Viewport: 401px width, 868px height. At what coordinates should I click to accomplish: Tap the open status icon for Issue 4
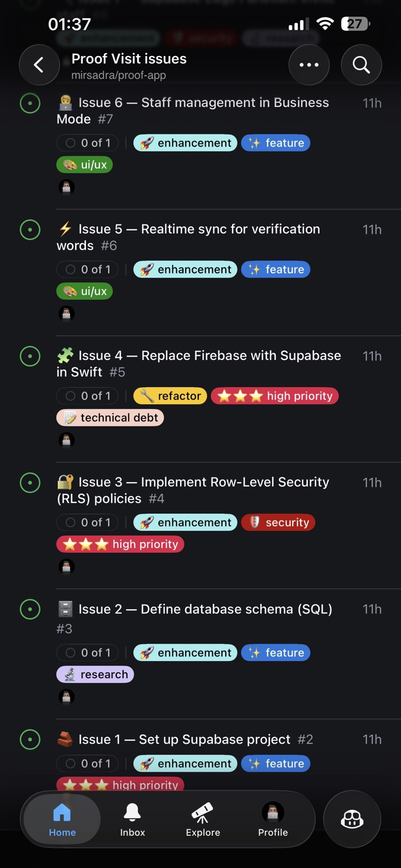tap(30, 357)
